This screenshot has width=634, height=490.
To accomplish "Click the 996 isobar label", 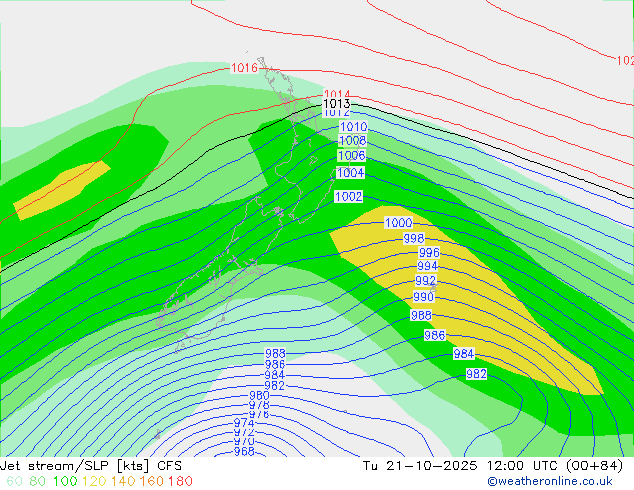I will (x=429, y=253).
